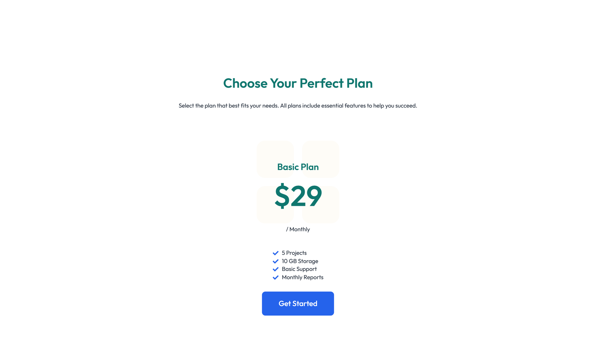Click the checkmark next to 5 Projects
The width and height of the screenshot is (596, 364).
coord(276,253)
